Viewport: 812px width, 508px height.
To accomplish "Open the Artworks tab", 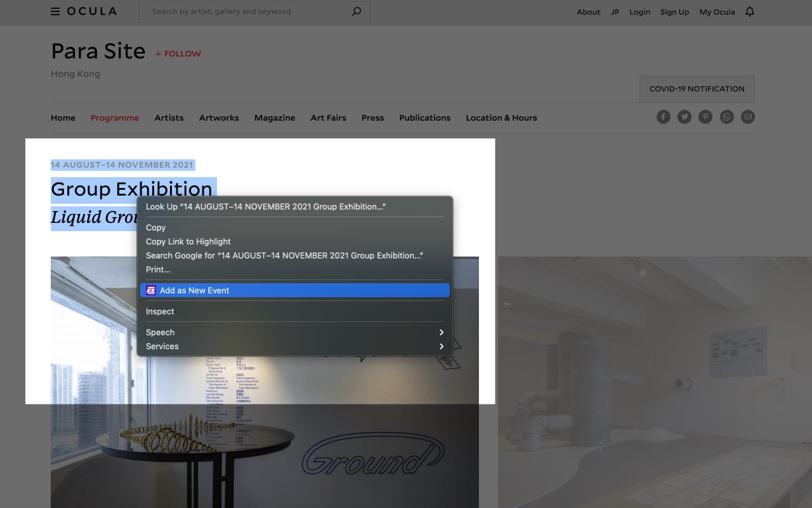I will (x=219, y=117).
